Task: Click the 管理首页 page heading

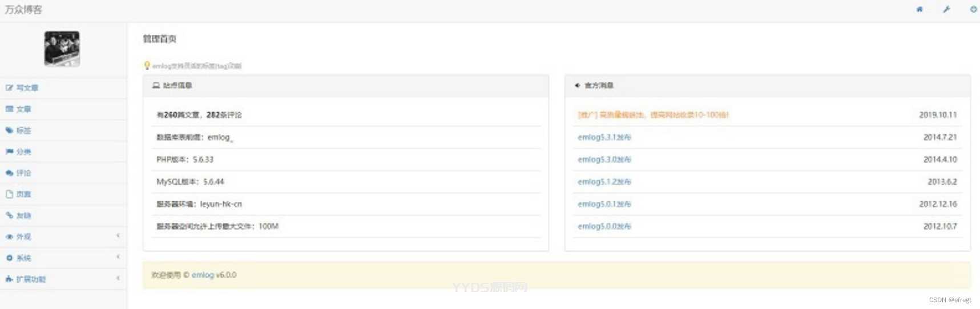Action: click(x=159, y=39)
